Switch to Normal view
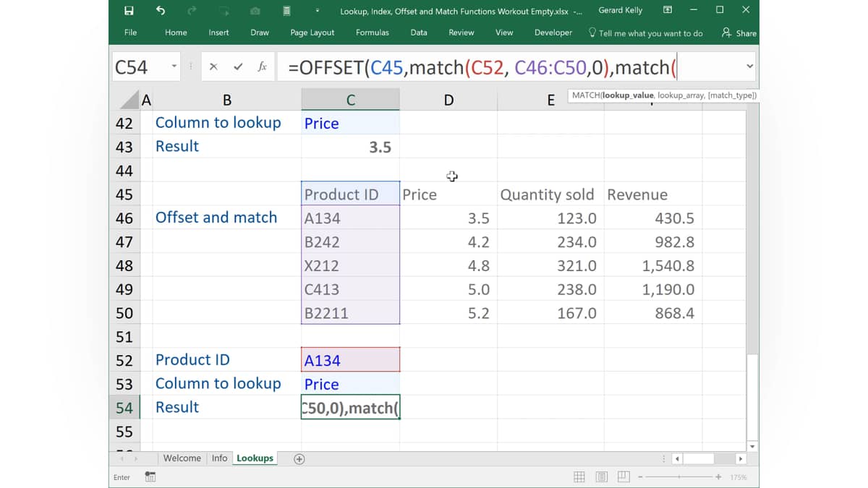This screenshot has height=488, width=868. [x=579, y=476]
